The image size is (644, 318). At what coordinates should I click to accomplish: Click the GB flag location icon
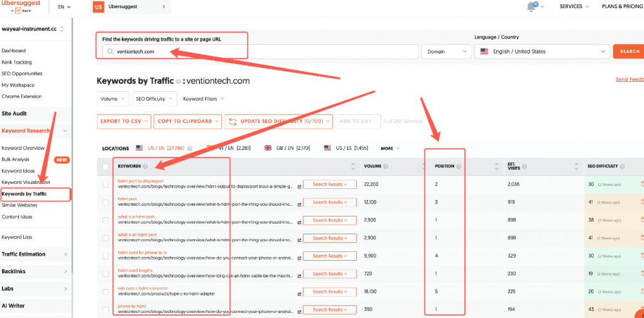(268, 148)
